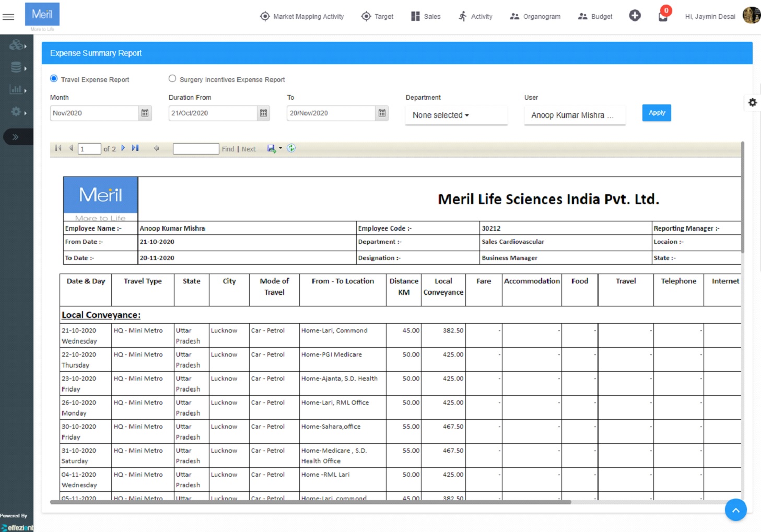Click employee code '30212'
The width and height of the screenshot is (761, 532).
click(x=491, y=229)
